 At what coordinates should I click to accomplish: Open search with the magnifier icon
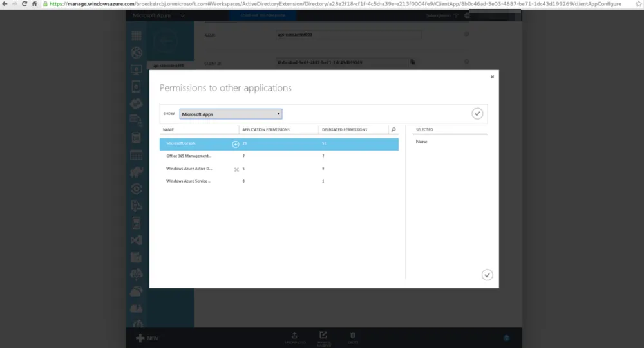pyautogui.click(x=393, y=130)
